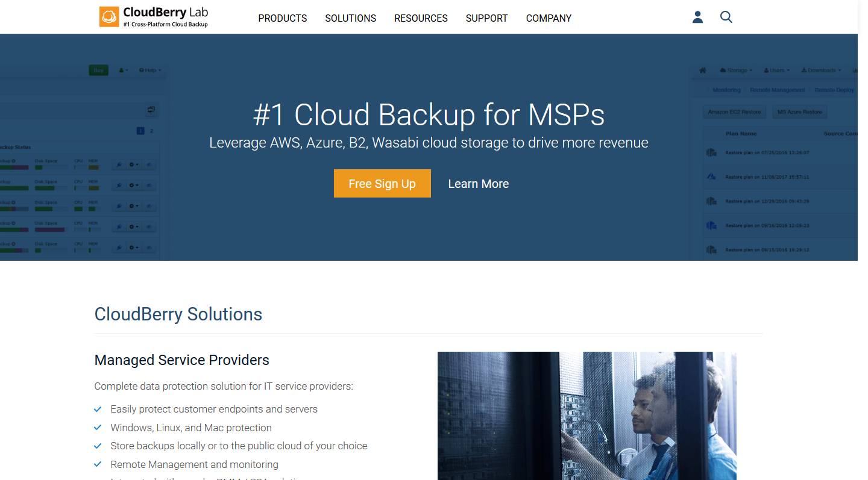Click the "Leverage AWS, Azure, B2, Wasabi" subtitle

[429, 143]
